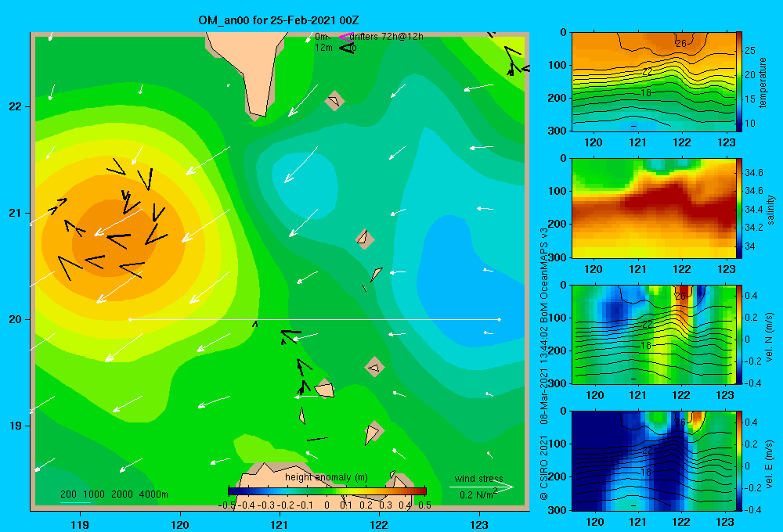
Task: Click the 'vel. N (m/s)' axis label
Action: 770,337
